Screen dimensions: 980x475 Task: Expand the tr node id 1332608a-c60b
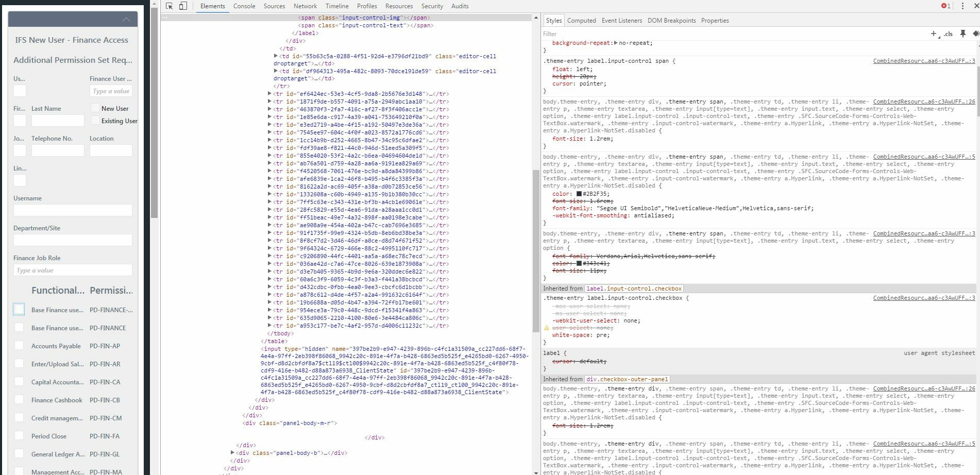(x=269, y=194)
